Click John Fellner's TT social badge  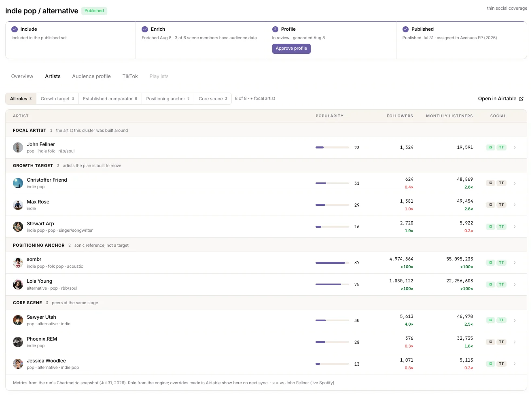pyautogui.click(x=501, y=148)
